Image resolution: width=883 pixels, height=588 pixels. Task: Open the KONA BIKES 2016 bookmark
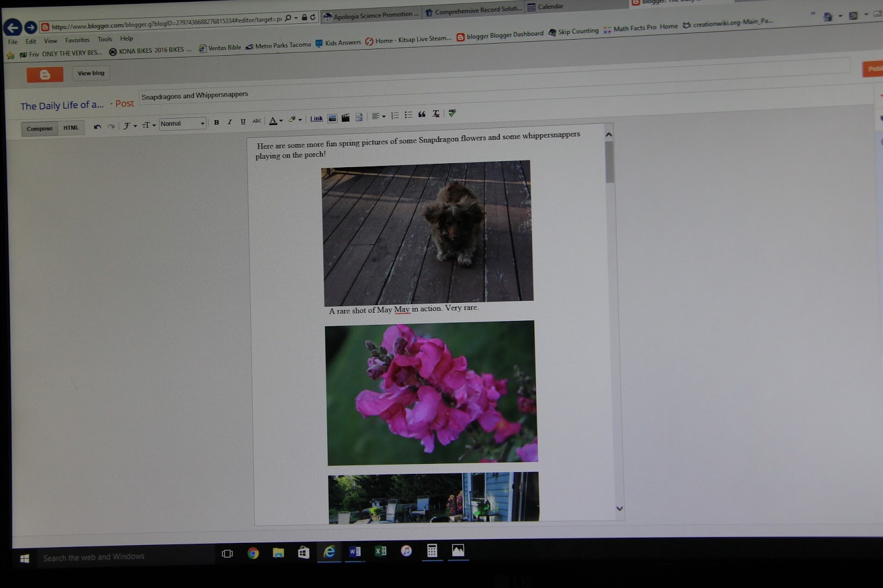point(150,51)
